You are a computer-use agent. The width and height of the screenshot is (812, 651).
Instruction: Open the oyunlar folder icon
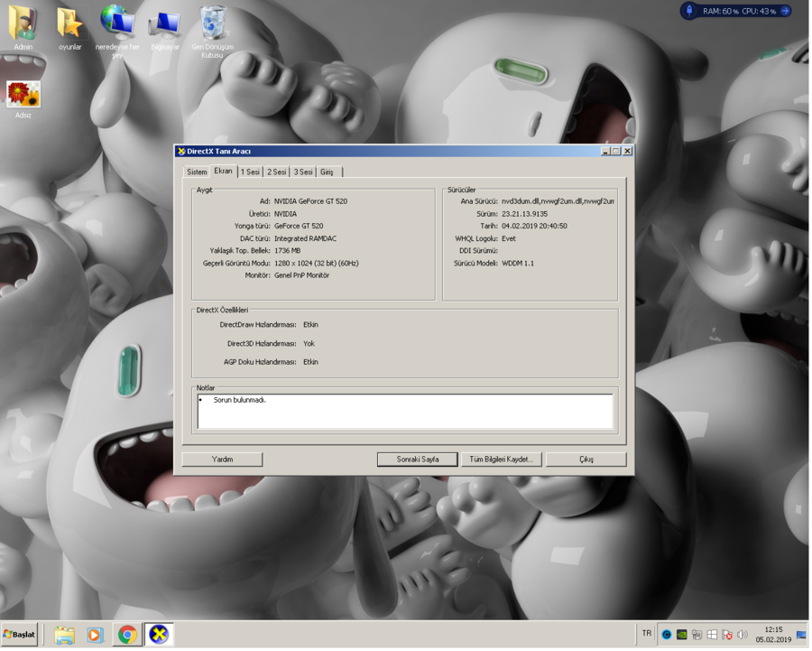[x=69, y=26]
